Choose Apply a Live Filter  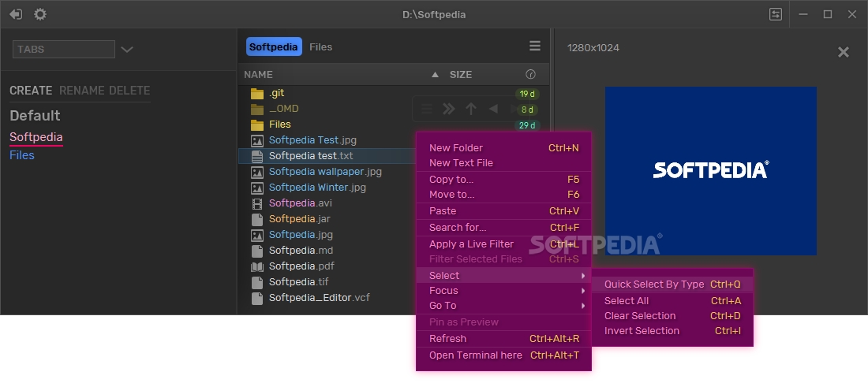coord(503,244)
